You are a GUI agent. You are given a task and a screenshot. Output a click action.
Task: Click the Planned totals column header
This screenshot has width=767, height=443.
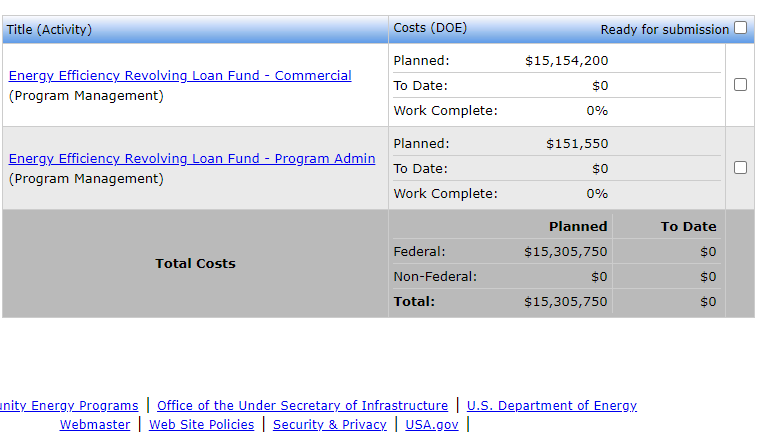pos(577,227)
